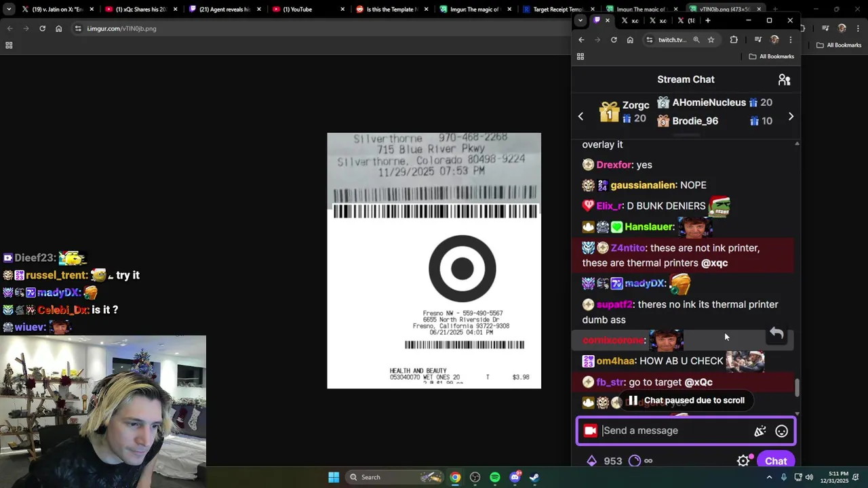Click AHomieNucleus on the gift leaderboard
The image size is (868, 488).
click(x=709, y=102)
